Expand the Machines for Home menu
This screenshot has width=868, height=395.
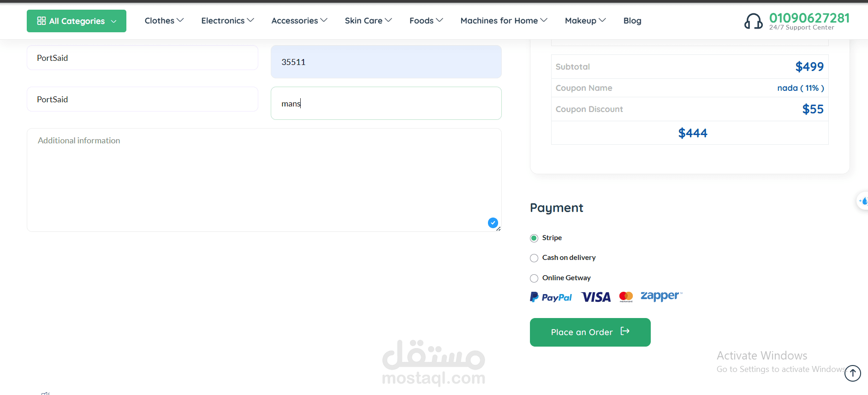504,21
